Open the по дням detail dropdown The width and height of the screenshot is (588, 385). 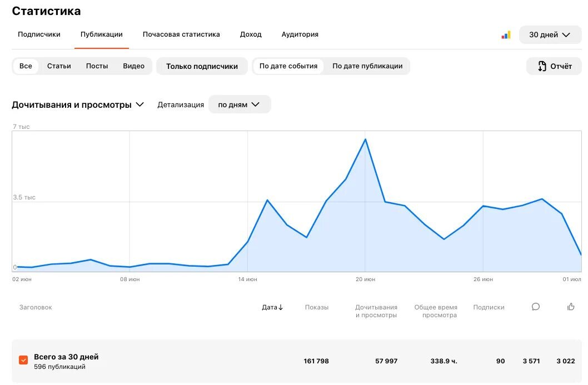point(239,104)
